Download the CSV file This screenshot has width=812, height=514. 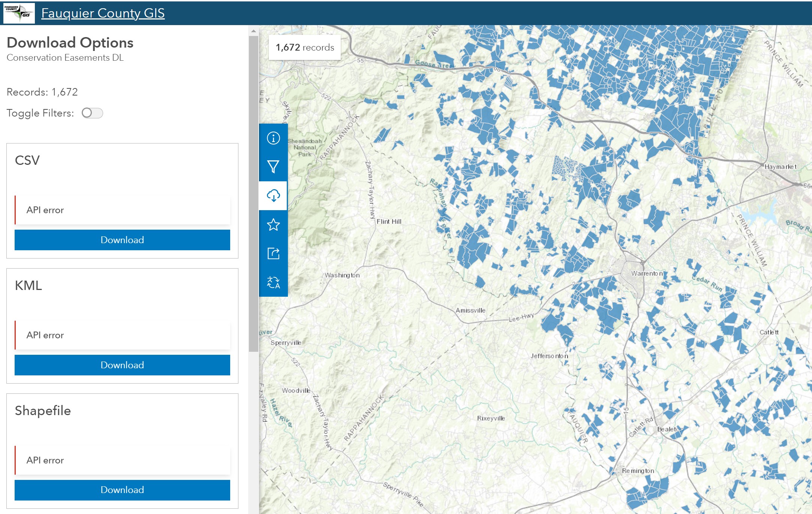(122, 240)
